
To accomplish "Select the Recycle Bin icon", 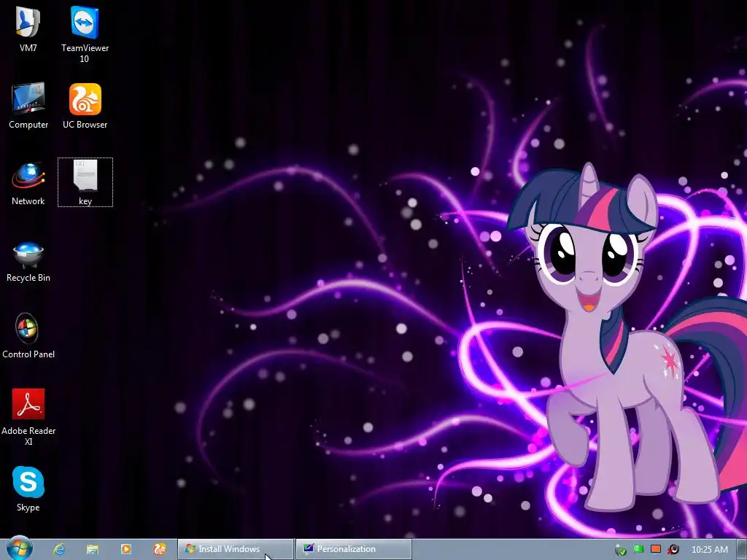I will pos(28,260).
